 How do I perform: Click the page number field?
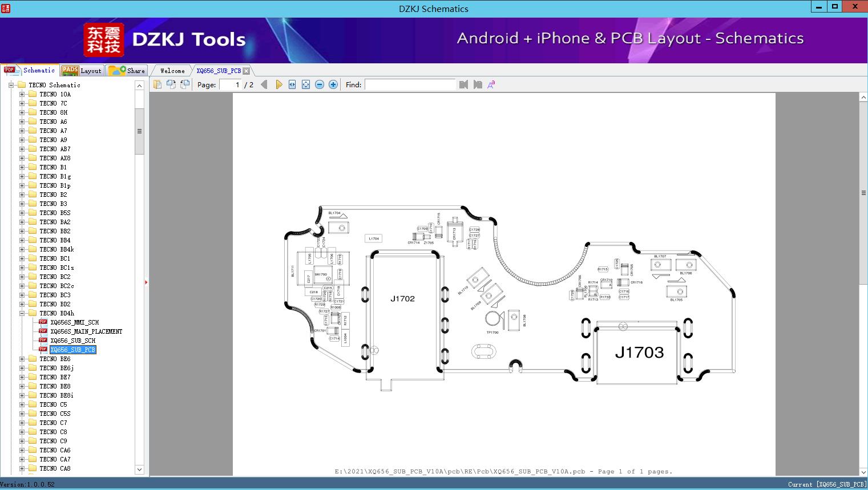231,84
